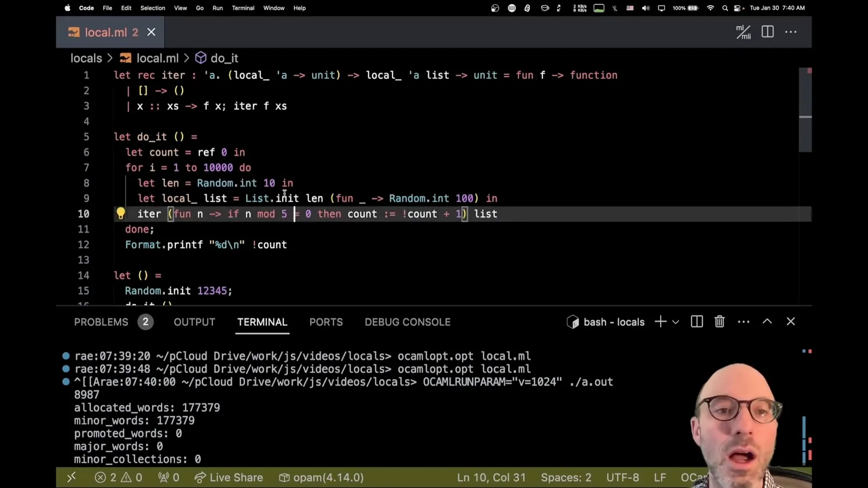Open terminal panel more actions ellipsis

pyautogui.click(x=744, y=322)
